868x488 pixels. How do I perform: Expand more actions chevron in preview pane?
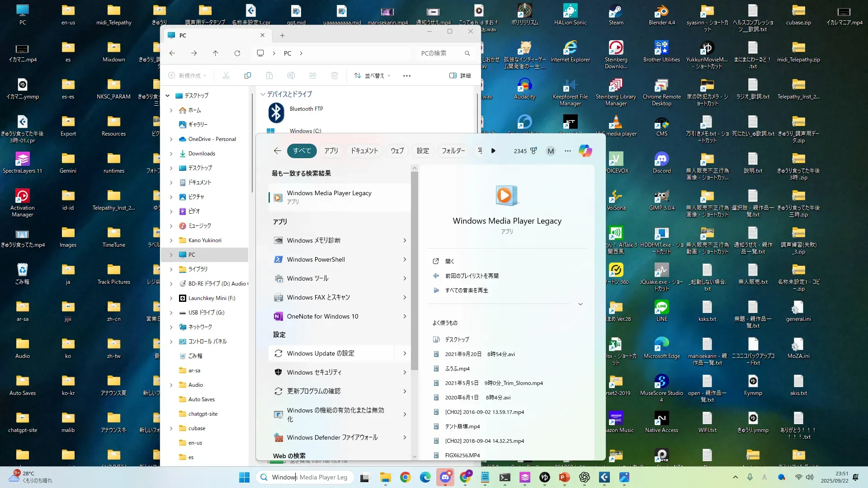coord(580,304)
